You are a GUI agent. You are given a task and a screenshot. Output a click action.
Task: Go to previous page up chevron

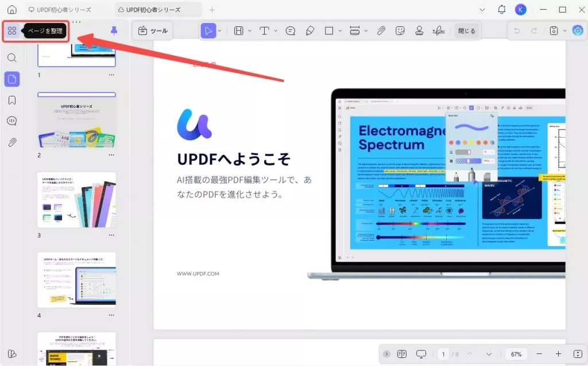470,354
